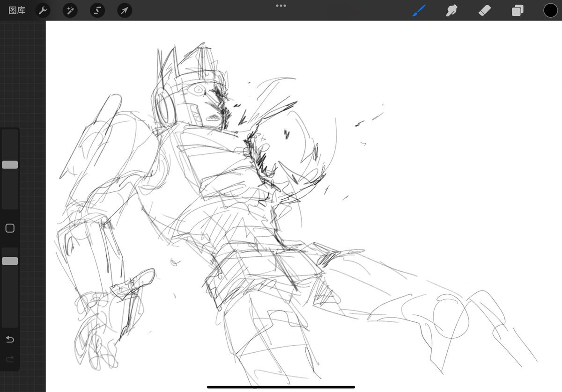Screen dimensions: 562x392
Task: Click the brush opacity slider handle
Action: coord(10,261)
